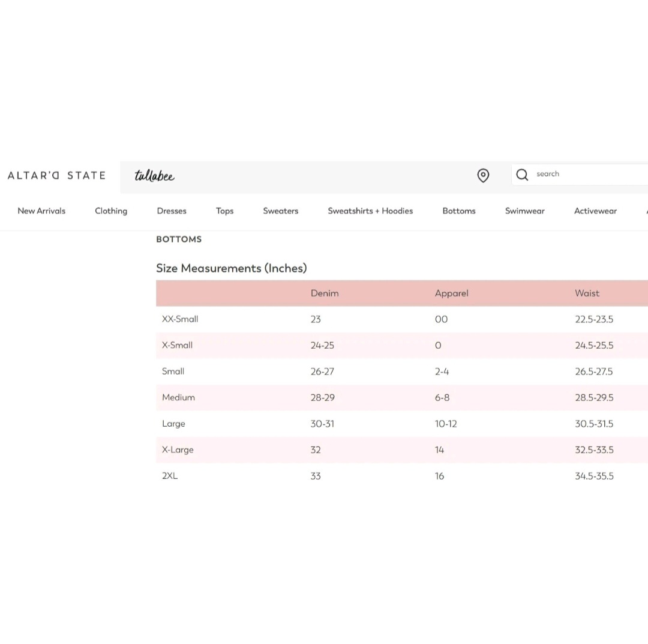This screenshot has width=648, height=644.
Task: Open the Tops category
Action: point(224,211)
